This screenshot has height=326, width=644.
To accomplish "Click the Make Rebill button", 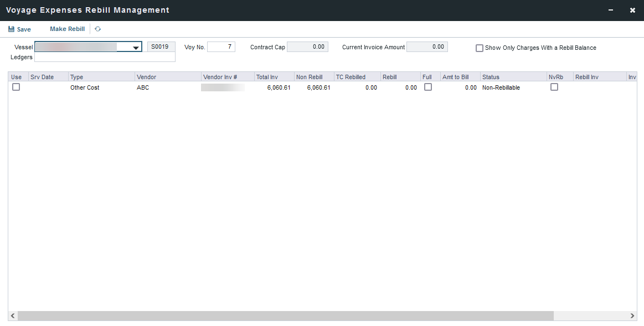I will point(67,29).
